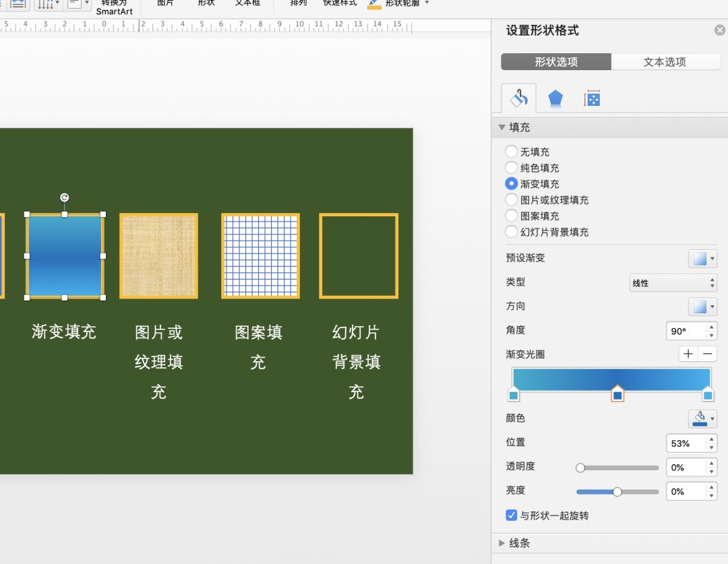The height and width of the screenshot is (564, 728).
Task: Click the shape rotation handle
Action: 65,197
